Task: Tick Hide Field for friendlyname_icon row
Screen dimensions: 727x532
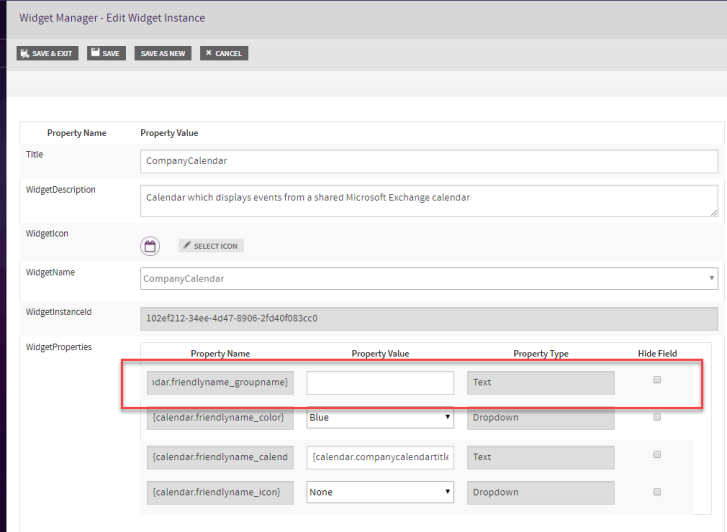Action: pyautogui.click(x=657, y=491)
